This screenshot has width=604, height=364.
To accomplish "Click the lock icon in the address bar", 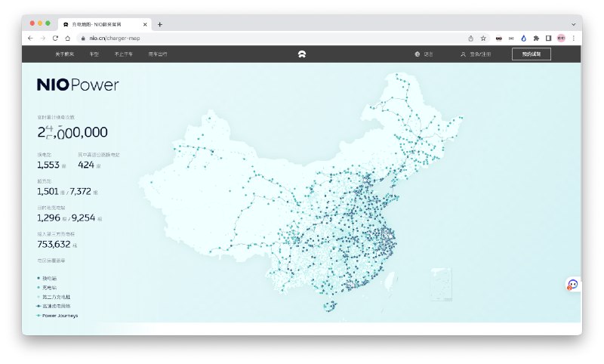I will (x=83, y=38).
